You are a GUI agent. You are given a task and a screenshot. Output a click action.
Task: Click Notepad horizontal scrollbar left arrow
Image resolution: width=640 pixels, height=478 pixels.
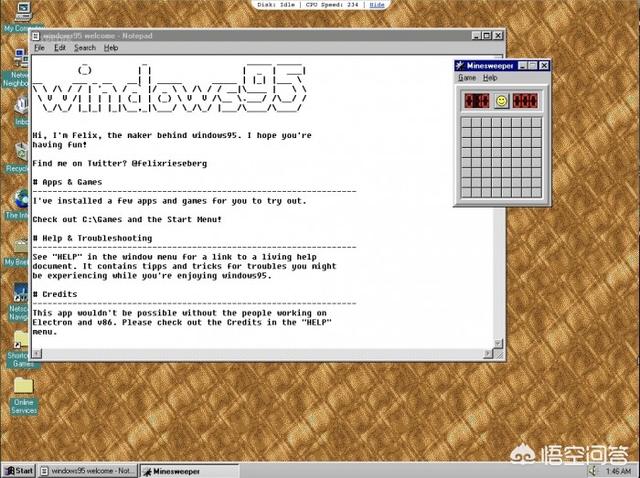point(37,353)
